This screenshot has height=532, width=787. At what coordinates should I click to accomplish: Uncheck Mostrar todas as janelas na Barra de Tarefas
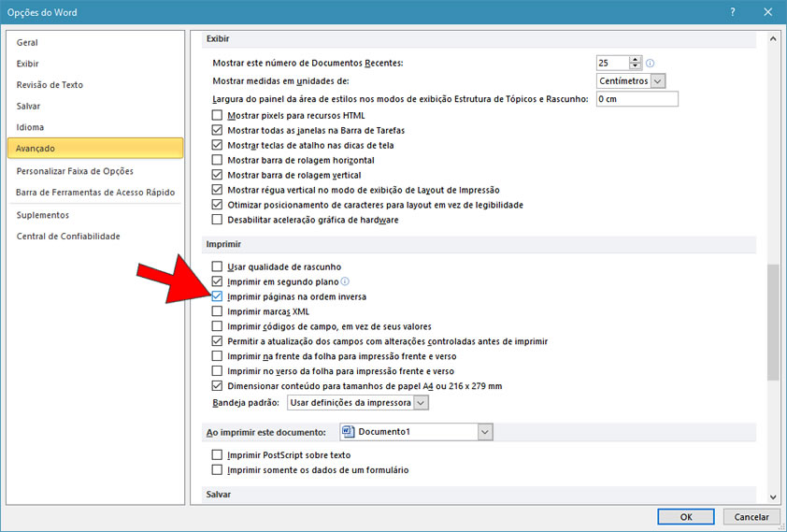tap(217, 131)
